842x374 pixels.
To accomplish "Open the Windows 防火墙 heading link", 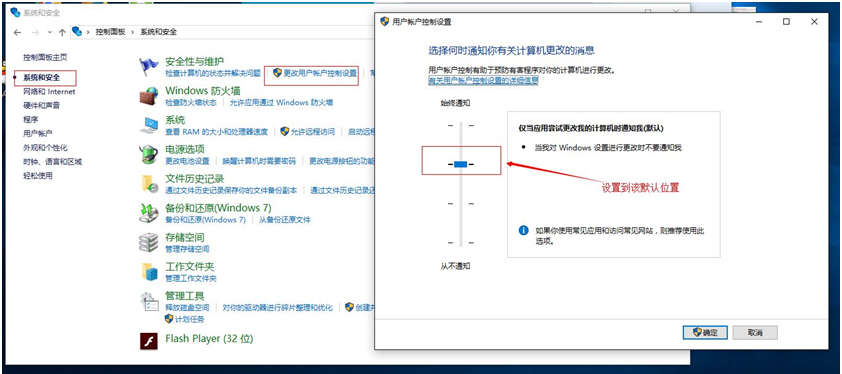I will [203, 90].
